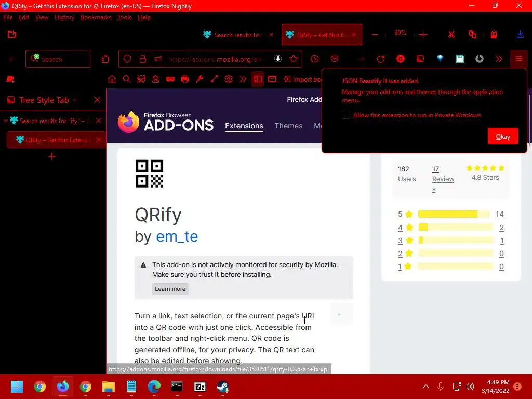Take a screenshot with the scissors icon
Viewport: 532px width, 399px height.
click(141, 79)
